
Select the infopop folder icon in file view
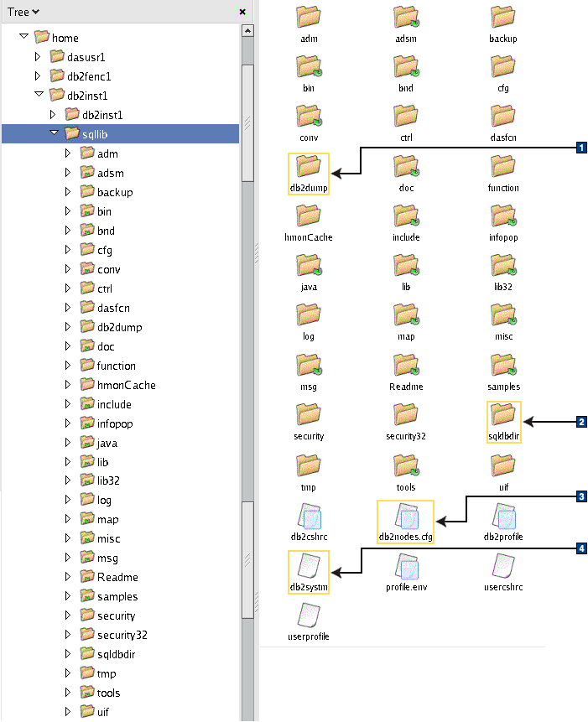click(502, 216)
